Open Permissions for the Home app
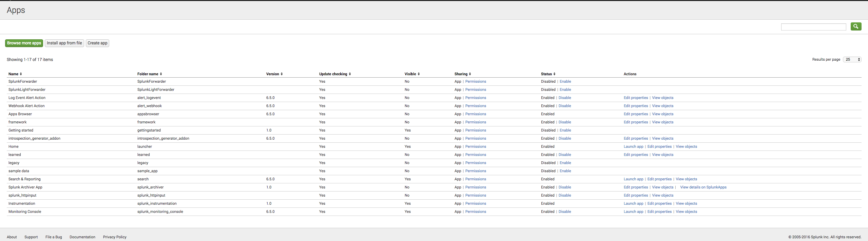This screenshot has width=868, height=241. tap(476, 146)
